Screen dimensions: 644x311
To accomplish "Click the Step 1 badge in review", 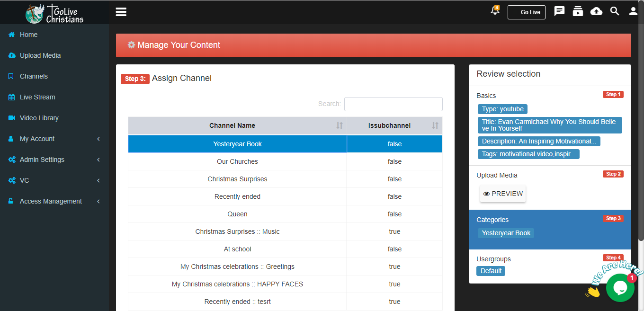I will [613, 94].
